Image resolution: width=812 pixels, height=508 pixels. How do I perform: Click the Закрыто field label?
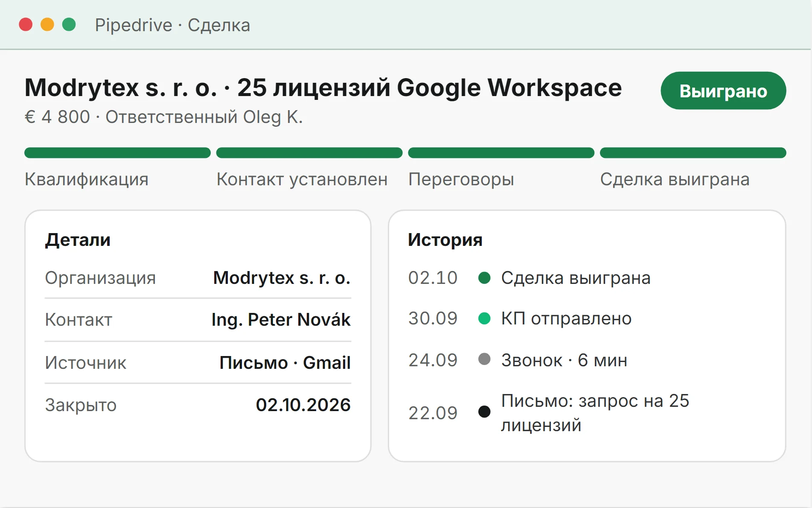click(x=81, y=405)
